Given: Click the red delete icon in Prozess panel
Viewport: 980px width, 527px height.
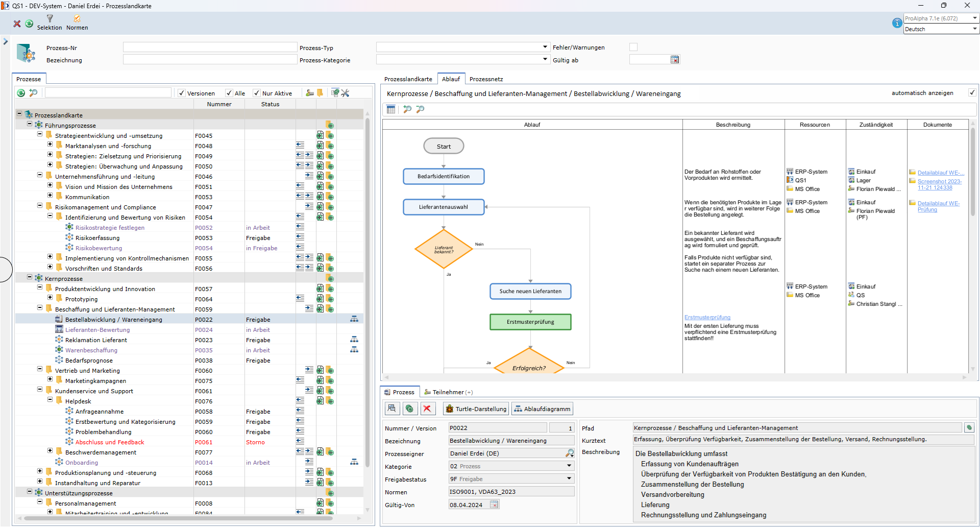Looking at the screenshot, I should tap(427, 409).
